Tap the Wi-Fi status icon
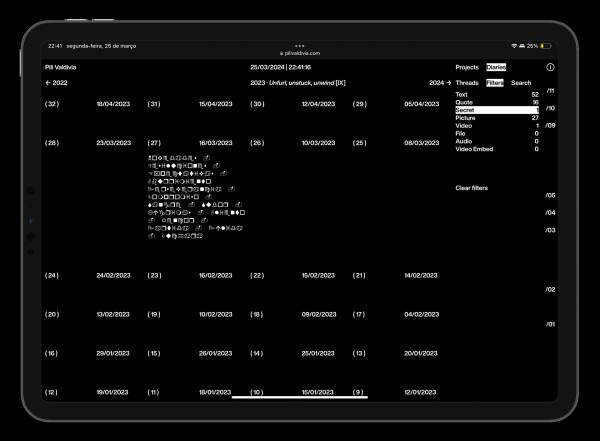The height and width of the screenshot is (441, 600). [x=513, y=46]
